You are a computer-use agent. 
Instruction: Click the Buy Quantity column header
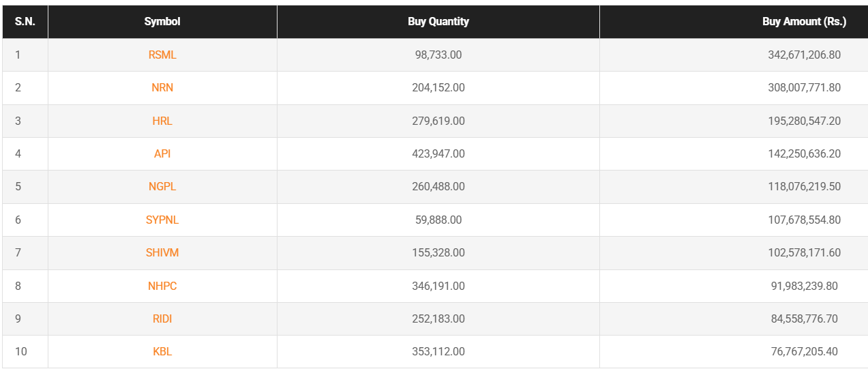(x=438, y=22)
